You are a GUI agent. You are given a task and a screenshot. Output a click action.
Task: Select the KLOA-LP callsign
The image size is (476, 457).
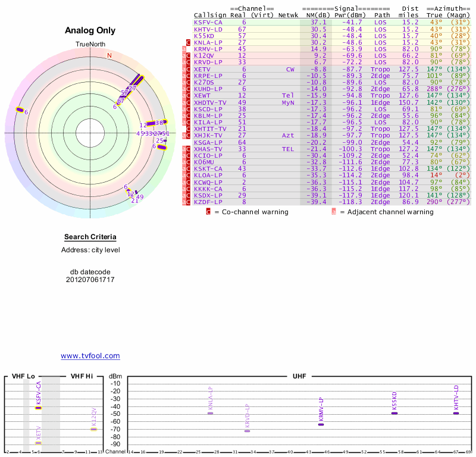tap(208, 175)
